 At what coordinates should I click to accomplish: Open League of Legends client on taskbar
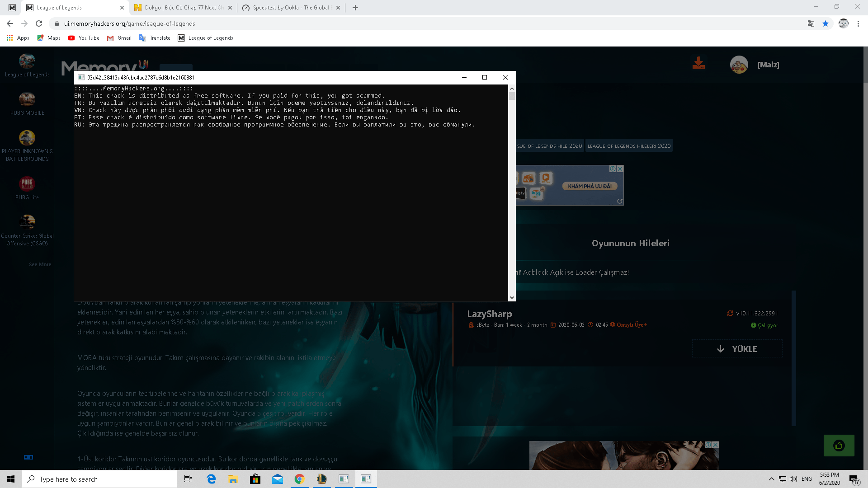point(322,479)
